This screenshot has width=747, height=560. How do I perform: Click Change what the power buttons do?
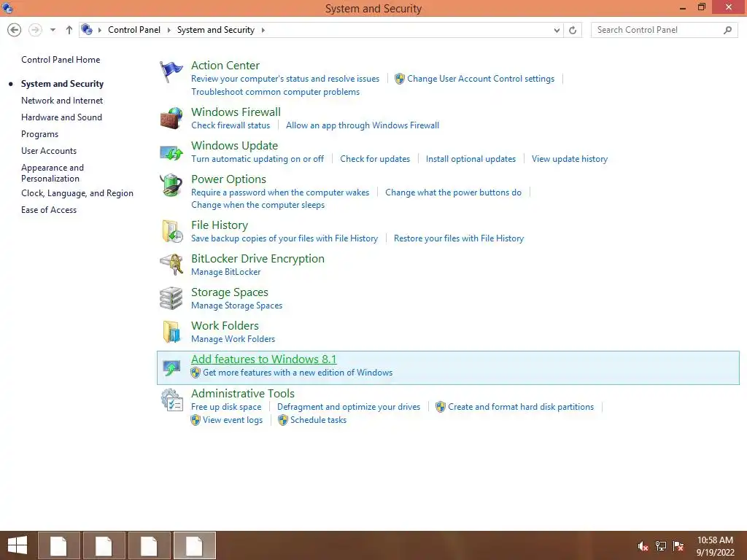(x=453, y=192)
